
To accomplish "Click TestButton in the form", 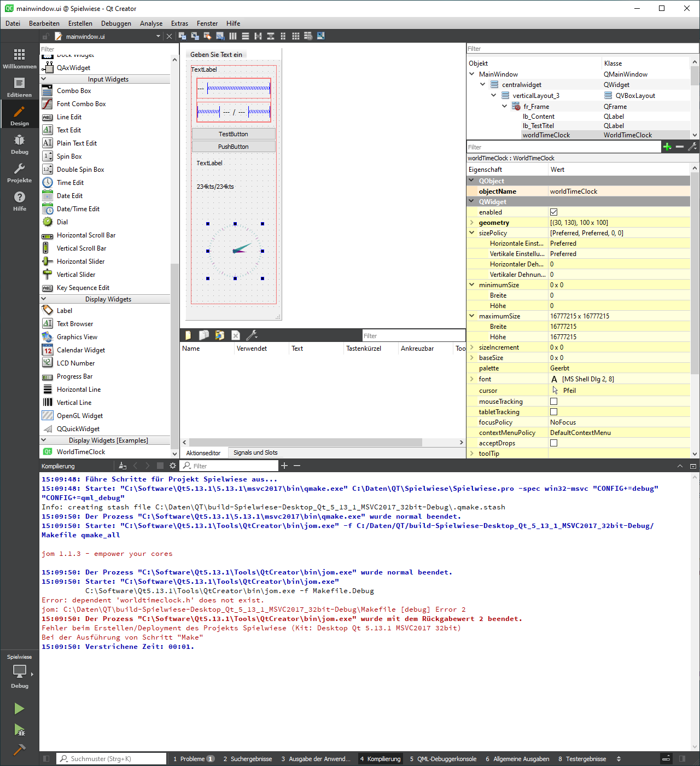I will 234,134.
